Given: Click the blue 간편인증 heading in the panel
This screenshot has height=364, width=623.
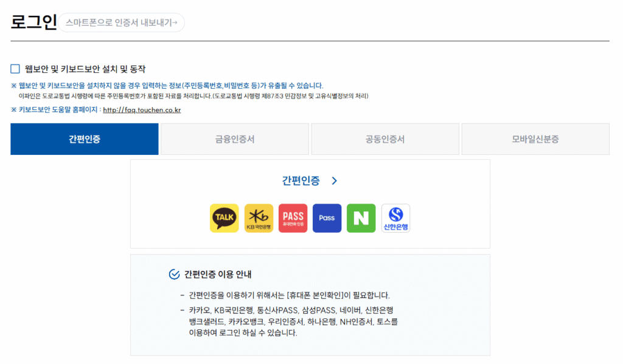Looking at the screenshot, I should [301, 180].
